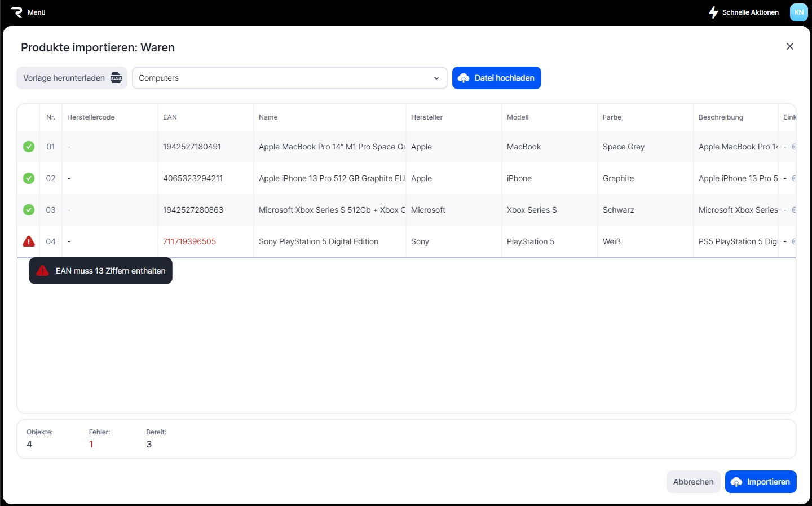The width and height of the screenshot is (812, 506).
Task: Click the red warning triangle in row 04
Action: (x=29, y=241)
